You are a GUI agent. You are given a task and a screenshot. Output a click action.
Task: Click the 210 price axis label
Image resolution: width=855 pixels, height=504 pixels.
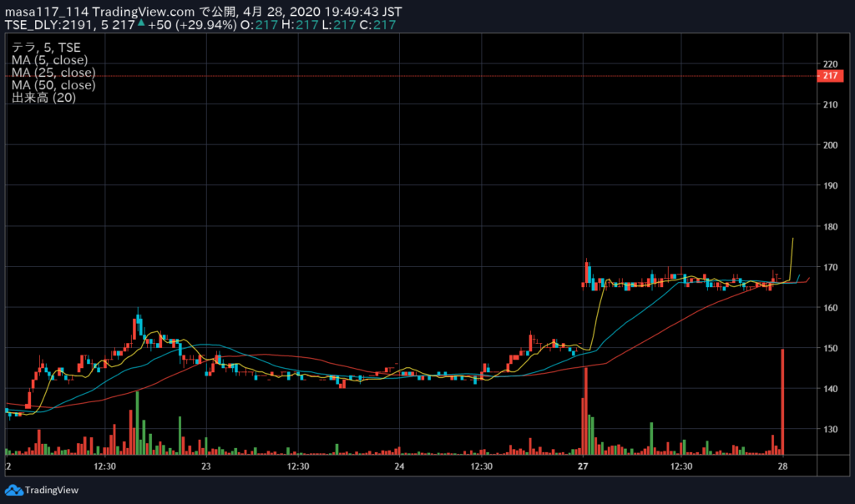831,104
